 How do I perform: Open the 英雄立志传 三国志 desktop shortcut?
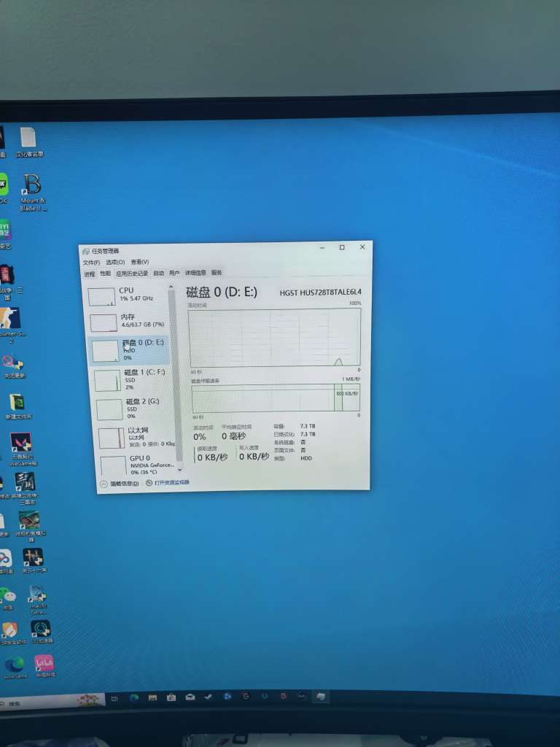tap(24, 487)
